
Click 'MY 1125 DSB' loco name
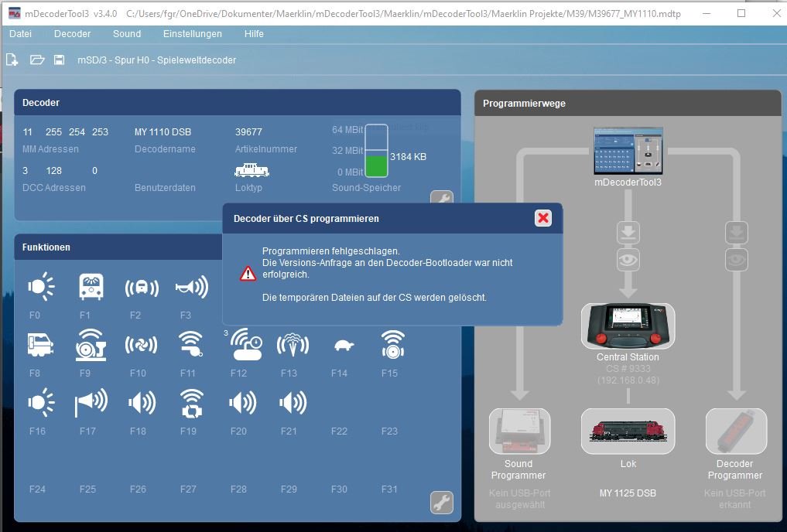(x=628, y=493)
